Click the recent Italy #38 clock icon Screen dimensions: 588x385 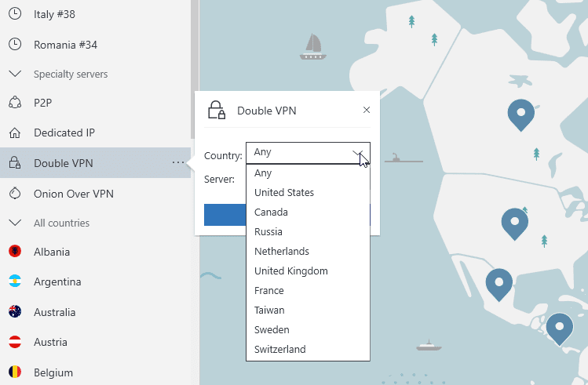pyautogui.click(x=14, y=14)
